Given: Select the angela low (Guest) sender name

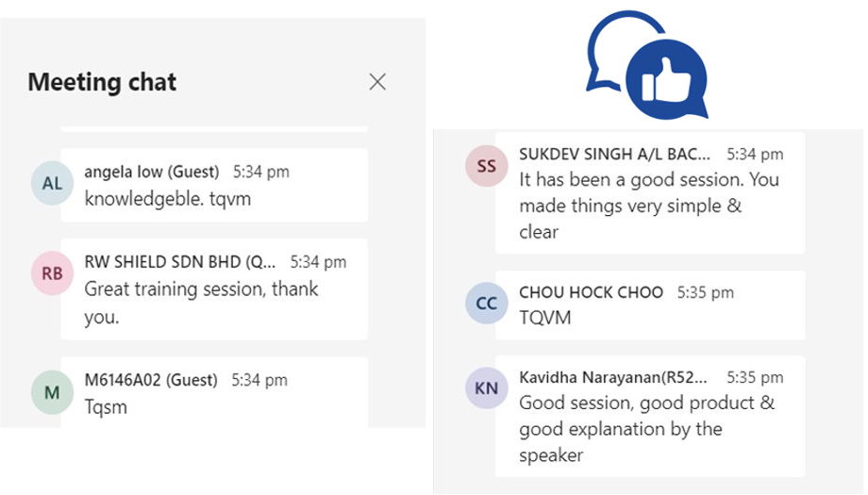Looking at the screenshot, I should click(152, 172).
